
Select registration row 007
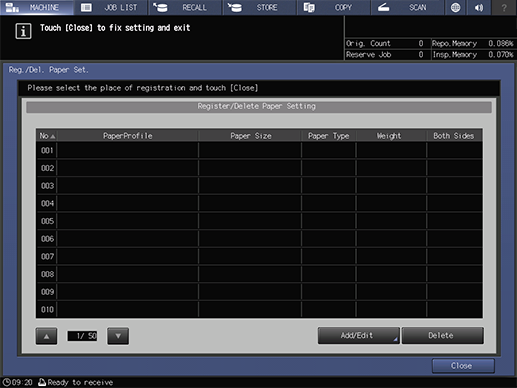[259, 256]
